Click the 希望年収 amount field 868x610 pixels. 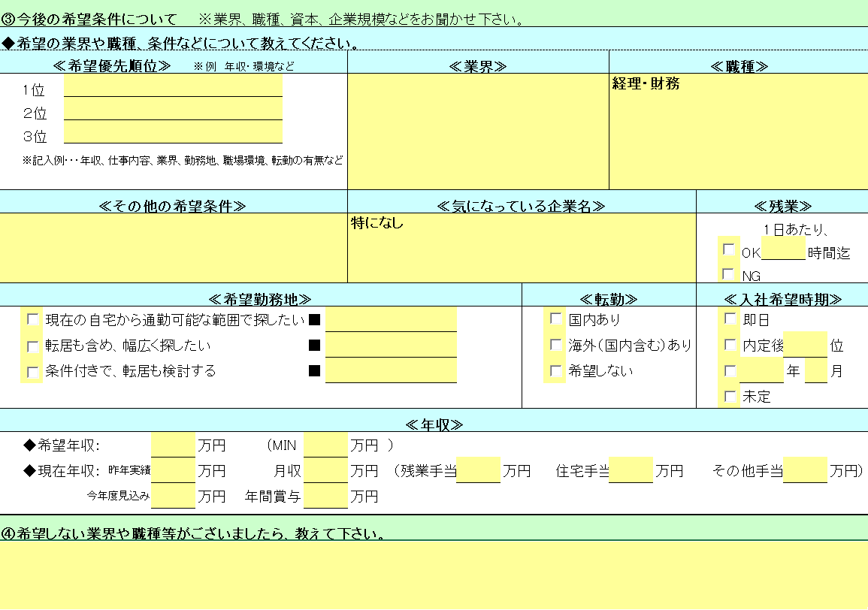pyautogui.click(x=174, y=445)
